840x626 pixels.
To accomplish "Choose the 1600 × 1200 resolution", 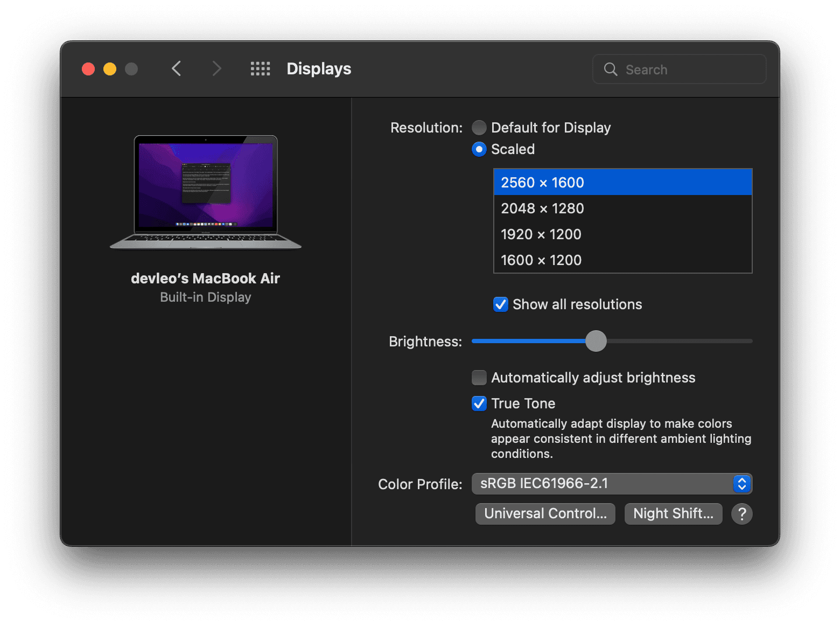I will click(622, 260).
